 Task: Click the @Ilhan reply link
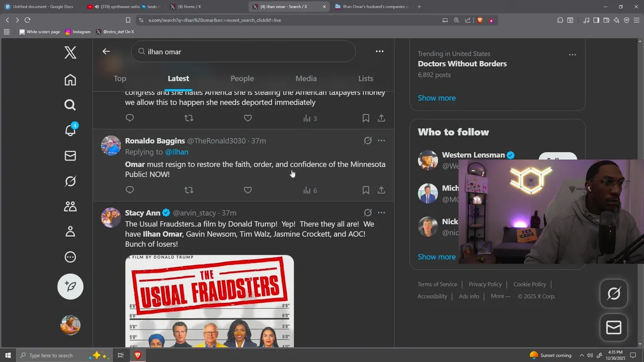pyautogui.click(x=177, y=152)
